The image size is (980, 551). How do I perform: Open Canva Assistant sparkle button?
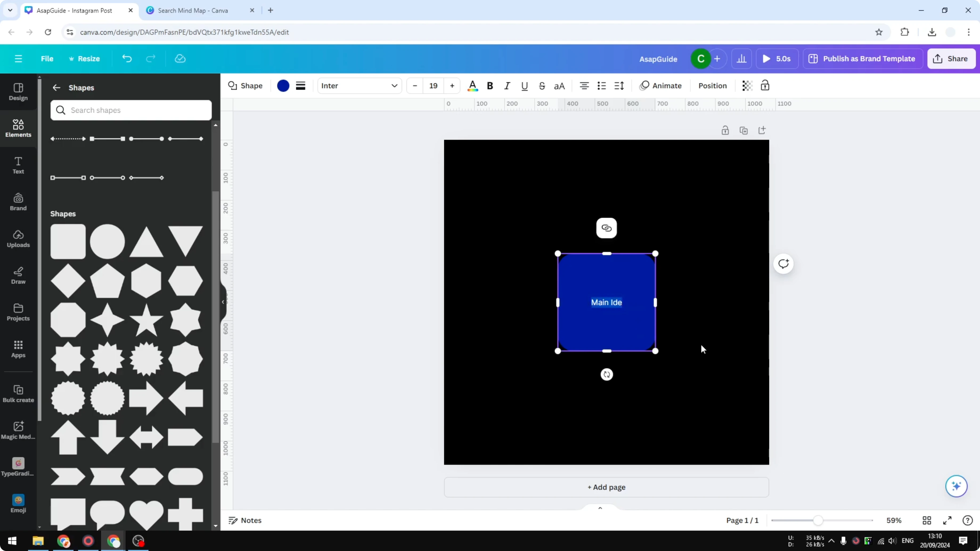(956, 486)
